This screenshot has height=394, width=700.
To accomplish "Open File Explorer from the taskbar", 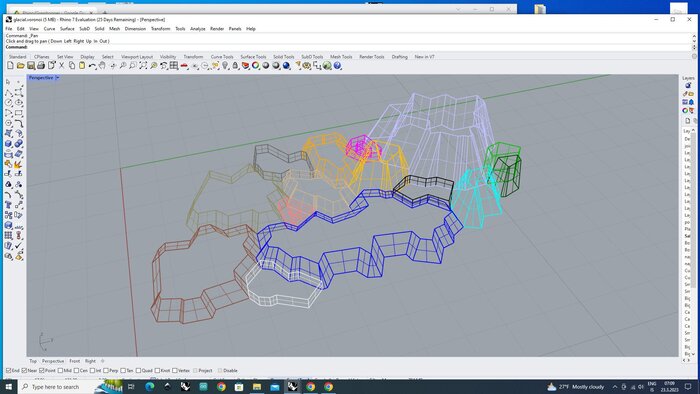I will [x=257, y=386].
